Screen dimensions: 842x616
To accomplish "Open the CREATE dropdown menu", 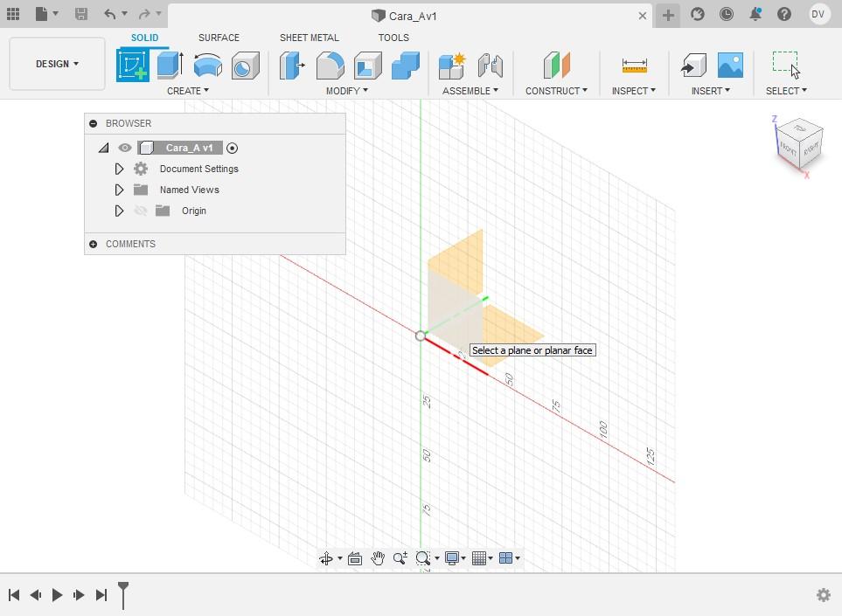I will (x=188, y=91).
